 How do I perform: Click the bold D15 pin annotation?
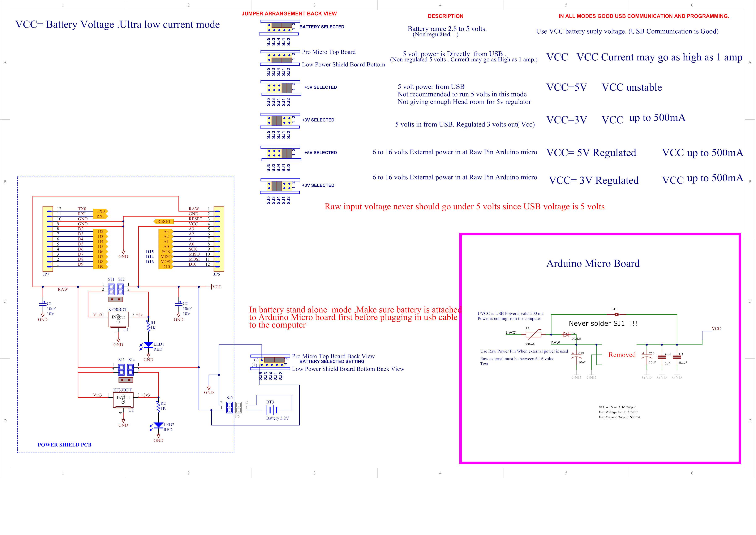tap(150, 252)
